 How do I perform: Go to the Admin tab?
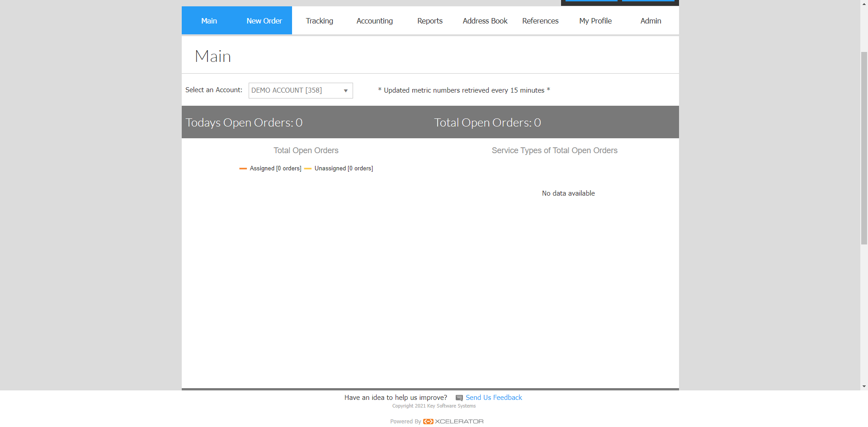651,20
